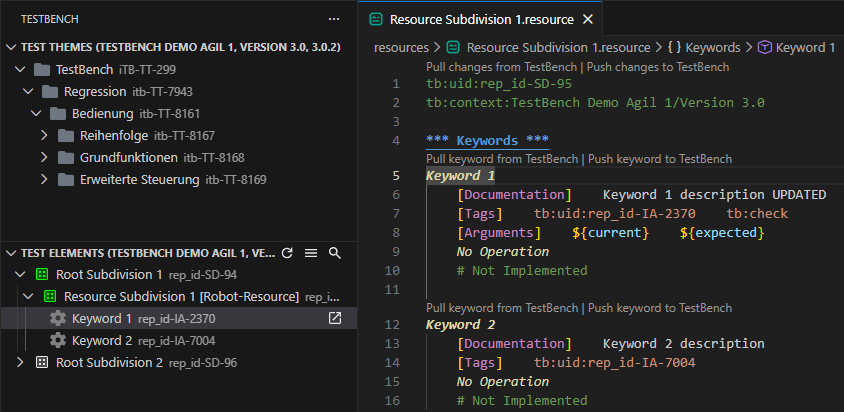Pull keyword from TestBench above Keyword 2

click(x=502, y=308)
